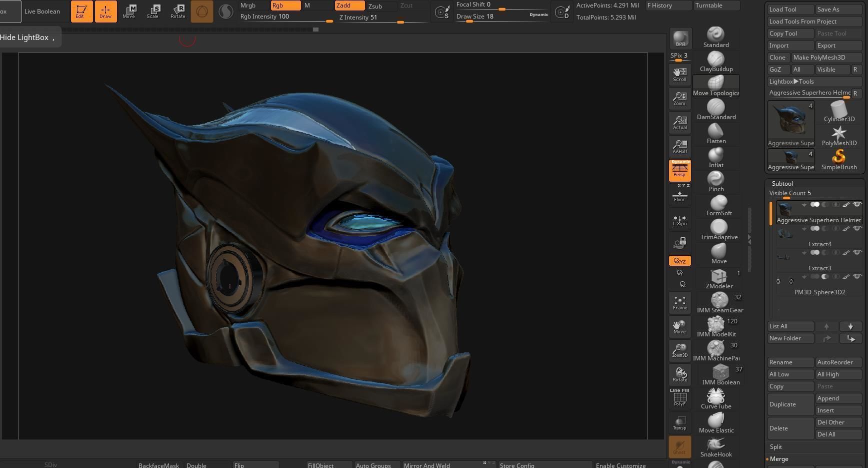Select the CurveTube brush
The image size is (868, 468).
716,399
